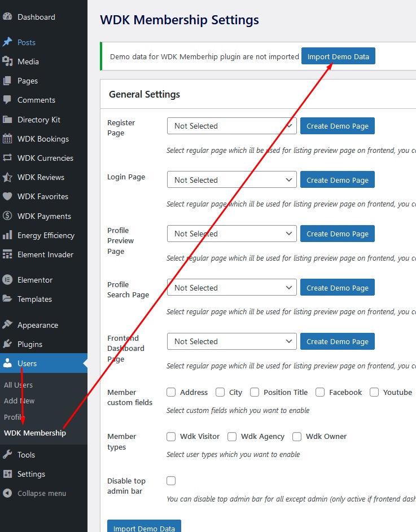416x532 pixels.
Task: Go to All Users submenu
Action: pyautogui.click(x=18, y=385)
